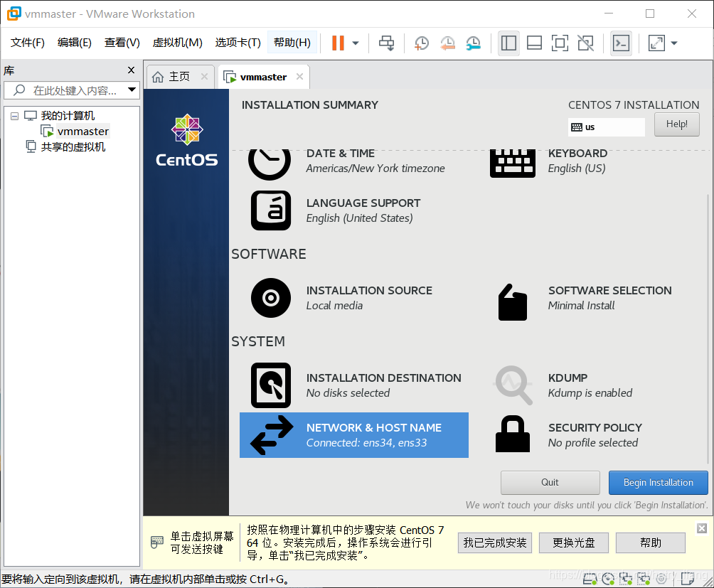Image resolution: width=714 pixels, height=588 pixels.
Task: Open the 编辑(E) menu
Action: pyautogui.click(x=74, y=43)
